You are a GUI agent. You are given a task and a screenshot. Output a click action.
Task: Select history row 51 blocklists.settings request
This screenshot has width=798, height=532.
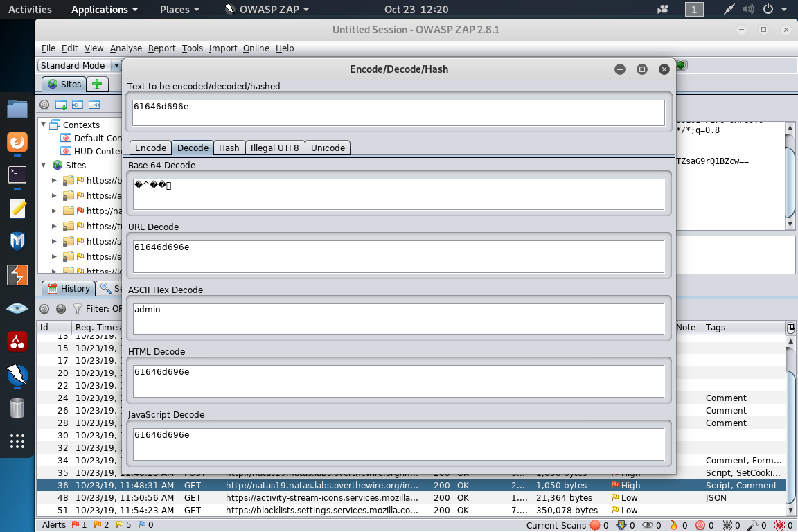coord(410,510)
